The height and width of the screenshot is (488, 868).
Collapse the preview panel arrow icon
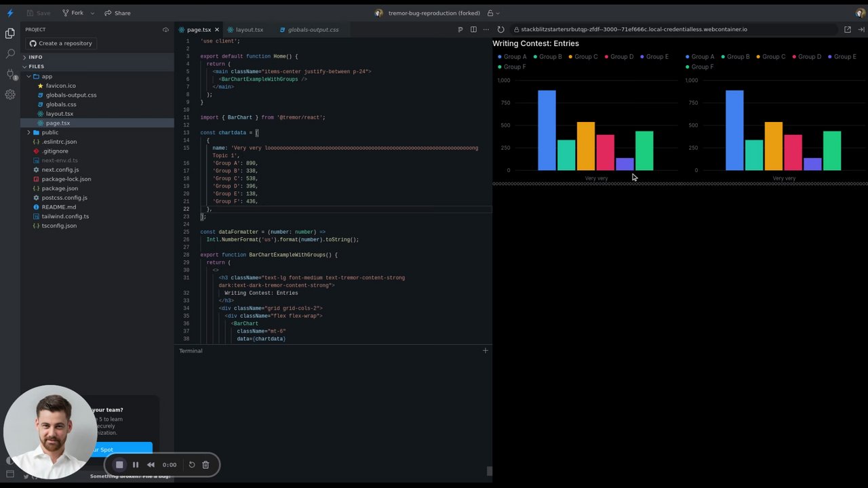pos(861,30)
